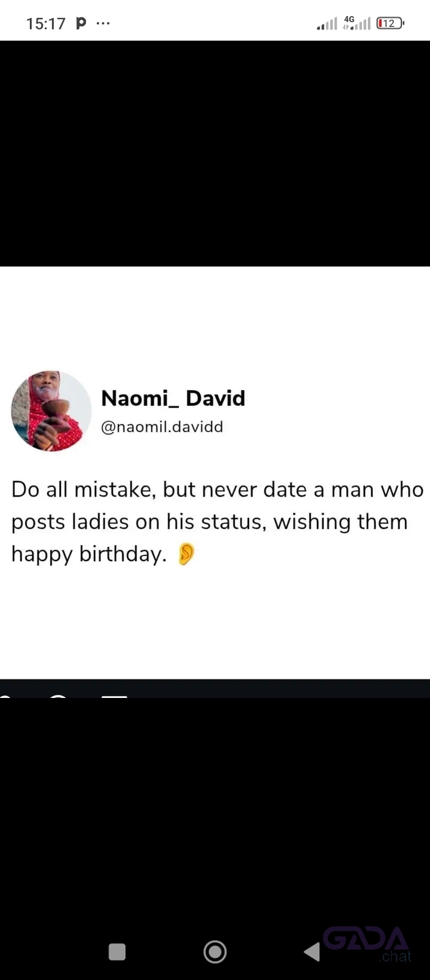
Task: Click the Naomi_ David display name
Action: point(173,398)
